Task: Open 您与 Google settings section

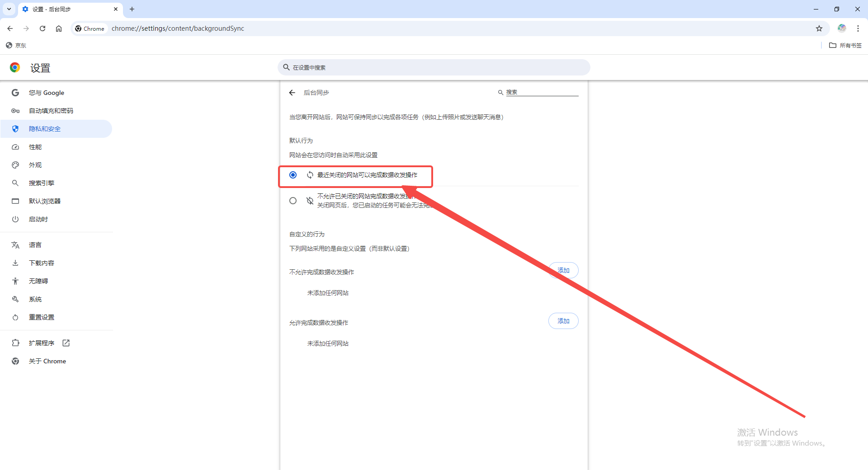Action: 56,93
